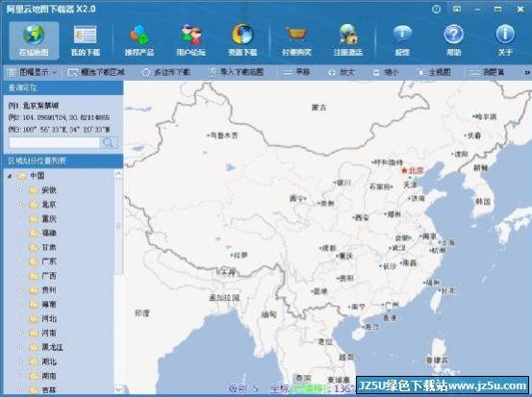The image size is (532, 397).
Task: Select the 框选下载区域 rectangle download tool
Action: tap(96, 72)
